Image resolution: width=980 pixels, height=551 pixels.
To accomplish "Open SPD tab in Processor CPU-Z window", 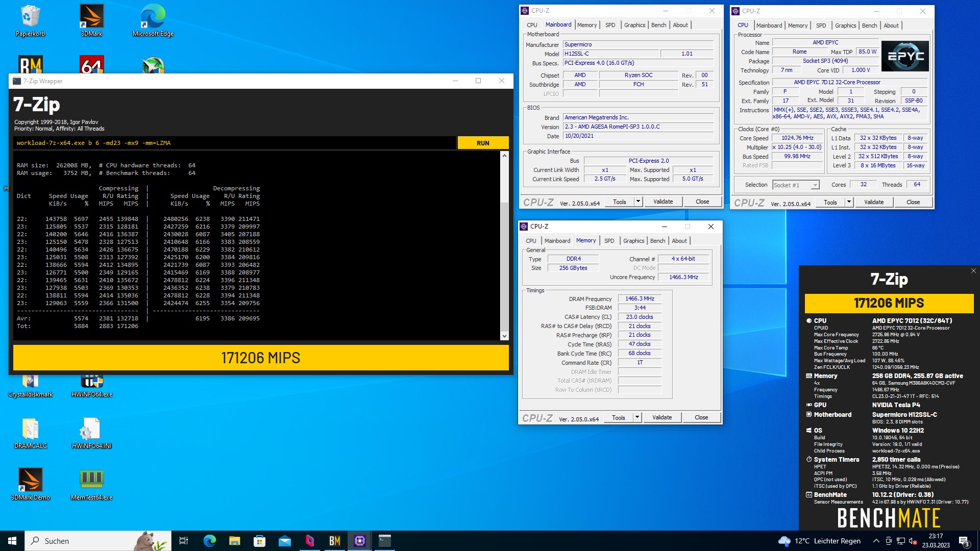I will (x=821, y=26).
